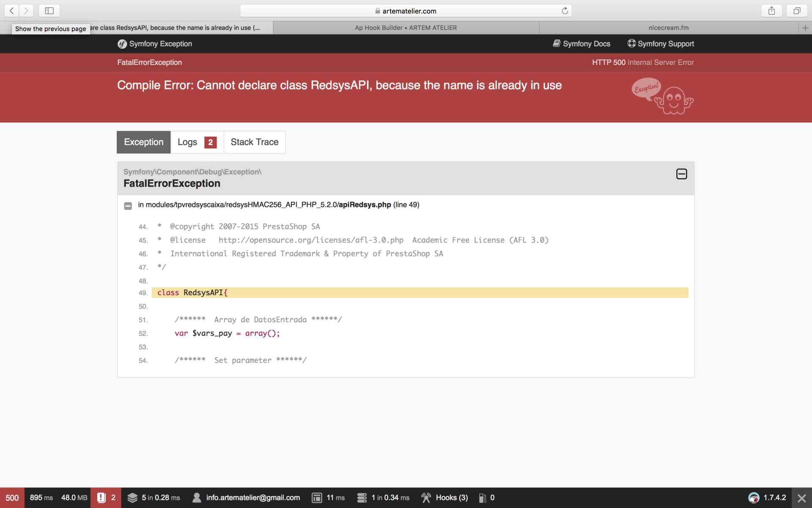This screenshot has width=812, height=508.
Task: Click the user icon for info.artematelier@gmail.com
Action: [197, 498]
